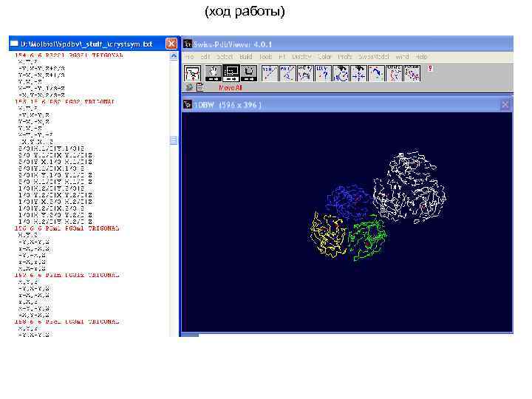Select the display groups within radius tool

coord(341,73)
